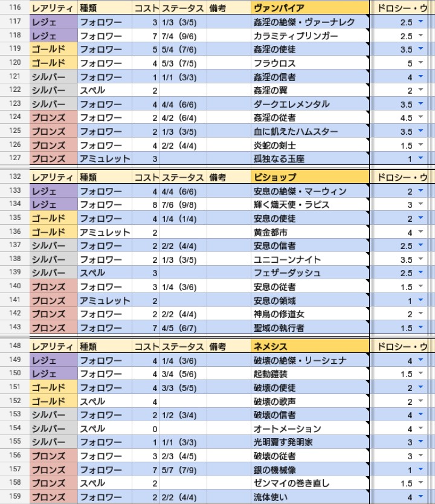435x504 pixels.
Task: Select cell 破壊の歌声
Action: [310, 401]
